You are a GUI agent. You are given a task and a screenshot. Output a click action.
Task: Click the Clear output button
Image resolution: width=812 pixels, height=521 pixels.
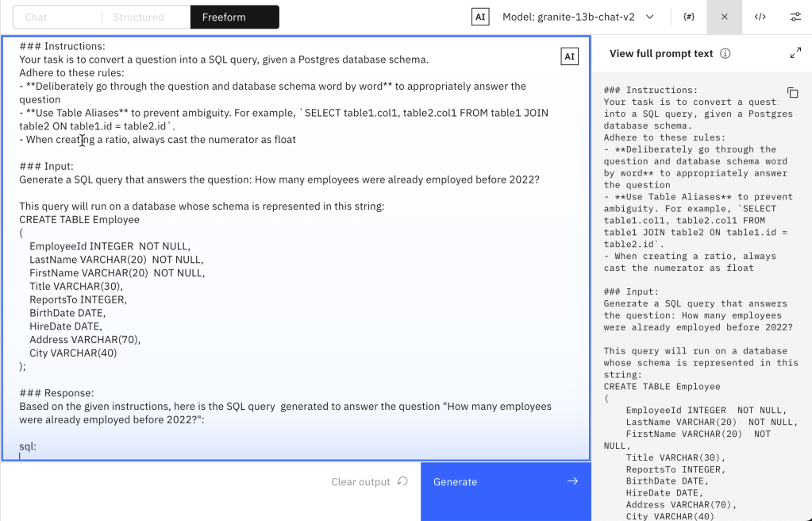360,481
